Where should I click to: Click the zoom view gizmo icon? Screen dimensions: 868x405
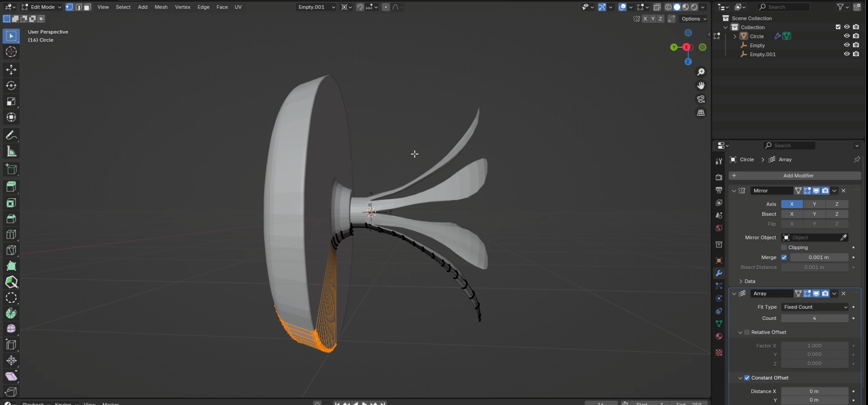pos(701,72)
